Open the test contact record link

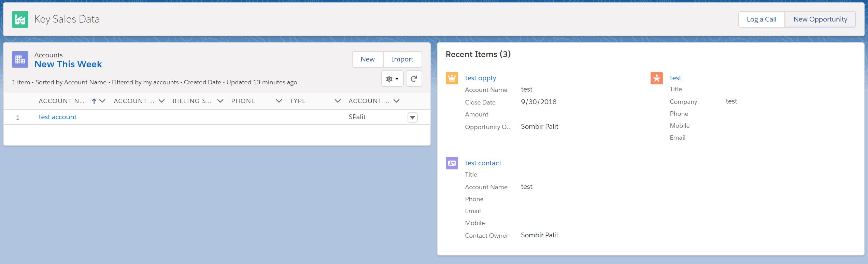pyautogui.click(x=483, y=163)
